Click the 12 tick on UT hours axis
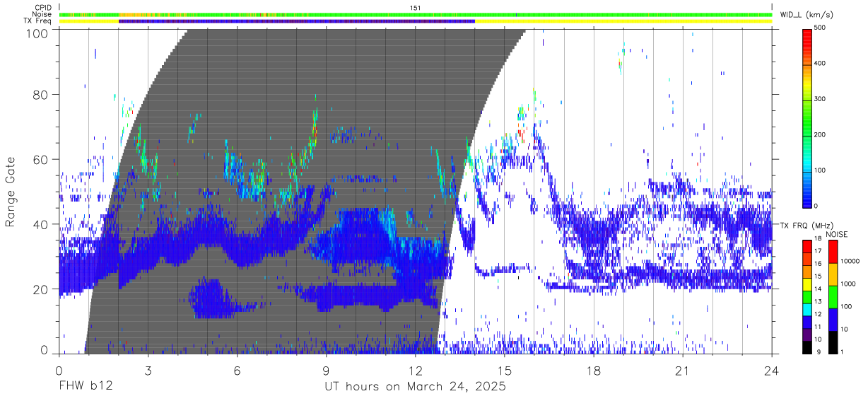 pos(415,371)
